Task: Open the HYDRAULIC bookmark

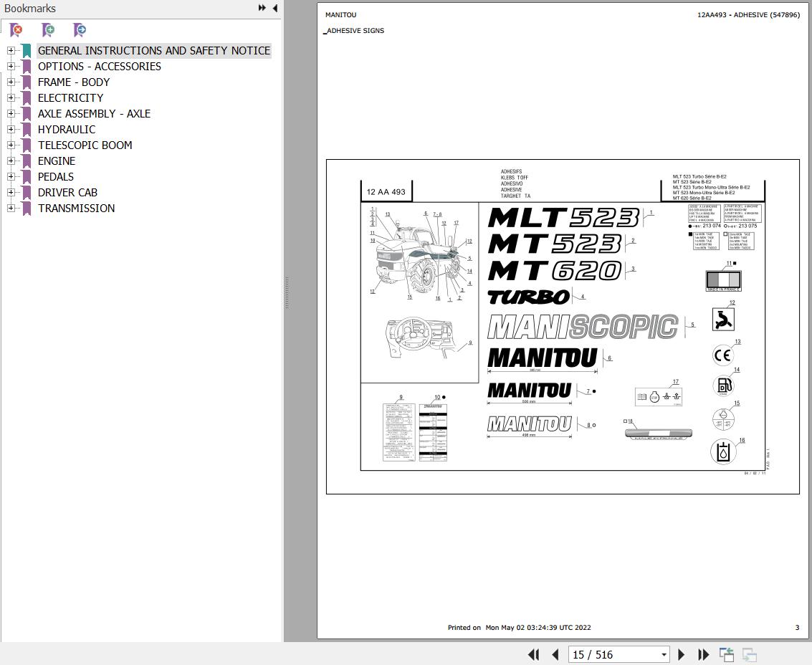Action: [x=66, y=130]
